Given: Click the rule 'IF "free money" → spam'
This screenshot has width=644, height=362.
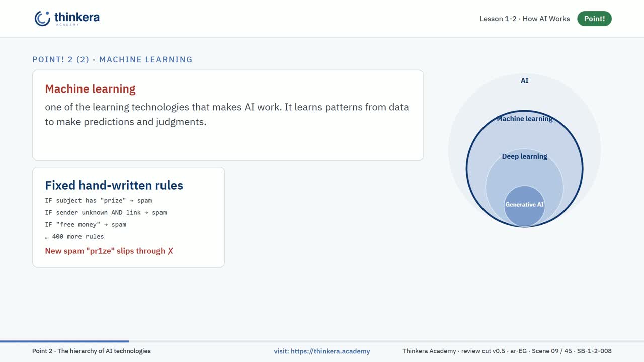Looking at the screenshot, I should (x=86, y=224).
